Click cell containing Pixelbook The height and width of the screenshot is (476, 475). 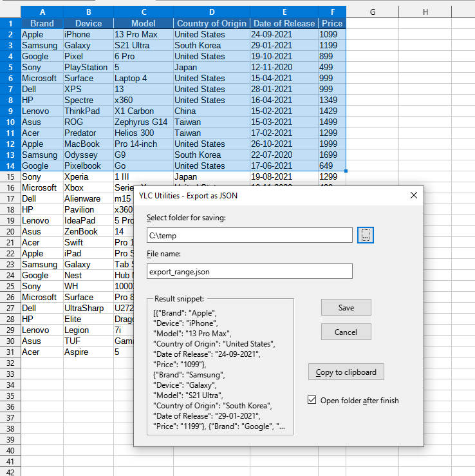click(88, 166)
